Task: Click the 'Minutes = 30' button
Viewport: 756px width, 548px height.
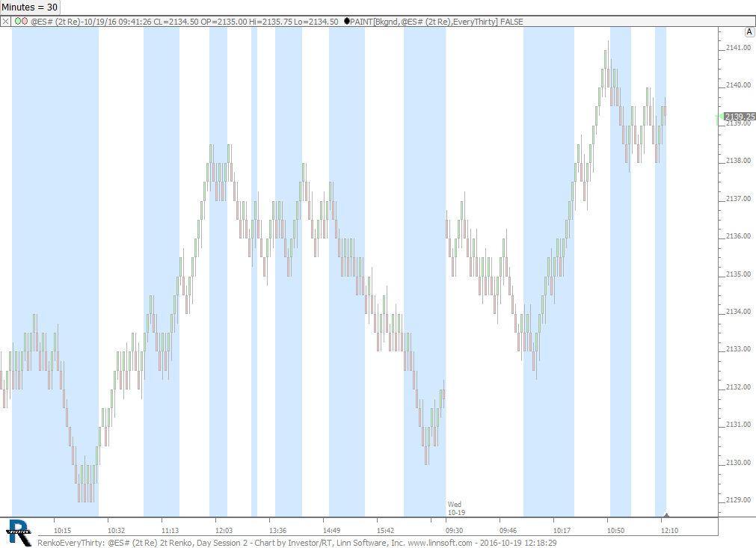Action: point(29,7)
